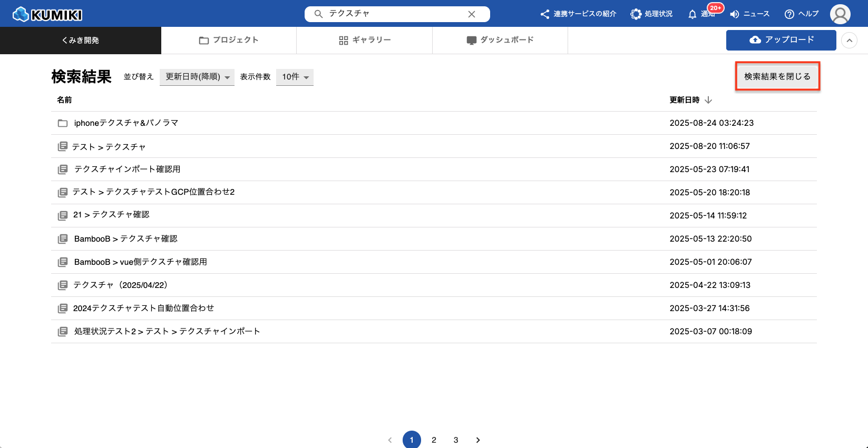This screenshot has width=868, height=448.
Task: Open the user account avatar
Action: point(840,14)
